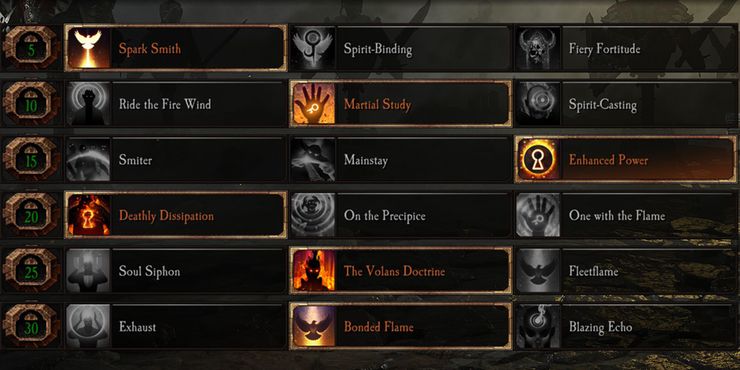The width and height of the screenshot is (740, 370).
Task: Click the Fiery Fortitude horned skull icon
Action: pos(538,49)
